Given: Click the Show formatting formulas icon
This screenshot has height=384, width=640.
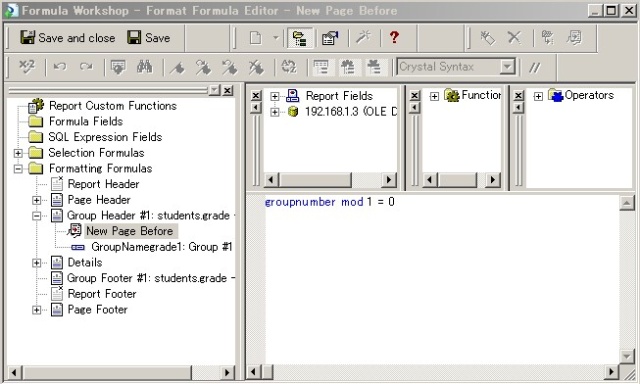Looking at the screenshot, I should (573, 38).
